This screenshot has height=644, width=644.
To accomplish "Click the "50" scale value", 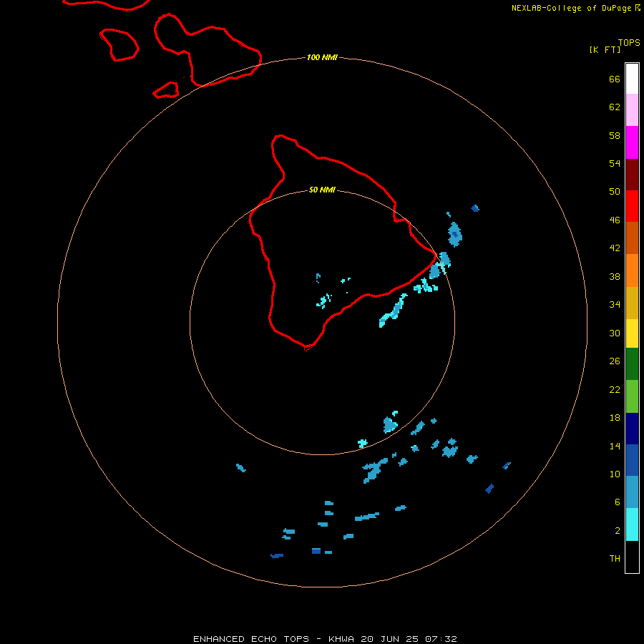I will click(x=615, y=192).
